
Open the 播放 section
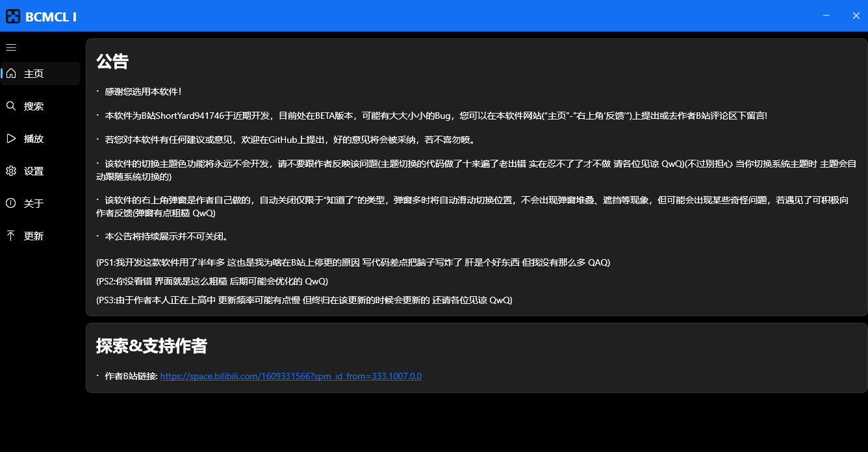34,138
